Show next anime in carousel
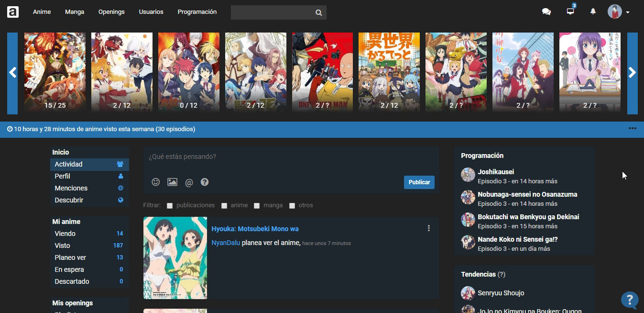Screen dimensions: 644x313 click(632, 73)
